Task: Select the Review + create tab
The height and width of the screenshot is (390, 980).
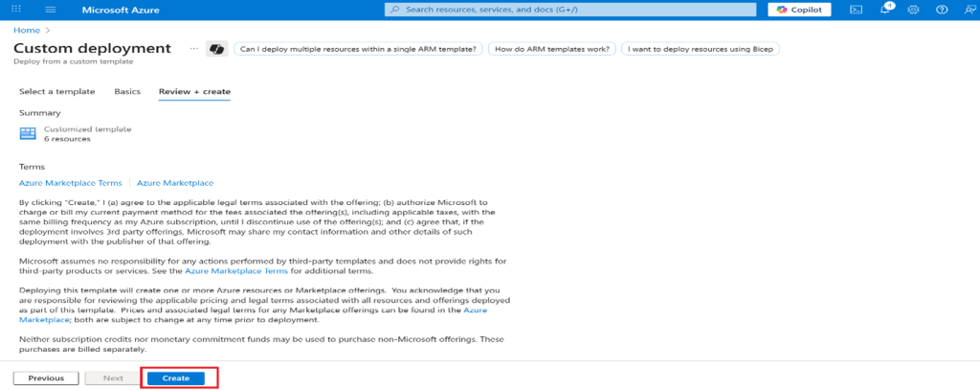Action: (x=194, y=92)
